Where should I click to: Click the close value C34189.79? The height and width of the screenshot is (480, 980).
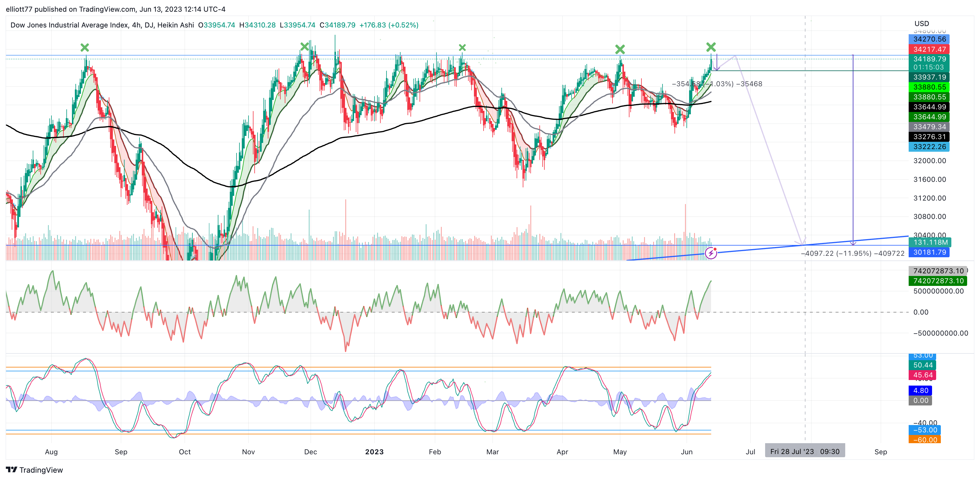337,25
